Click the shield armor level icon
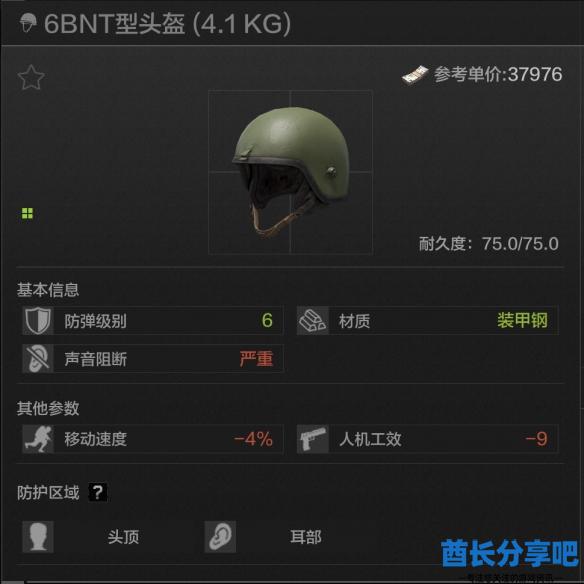 coord(38,321)
